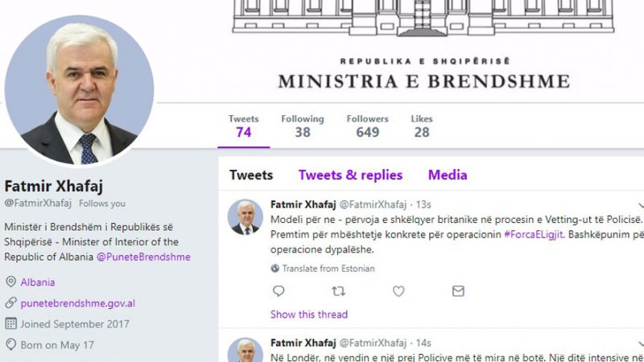The width and height of the screenshot is (644, 362).
Task: Click the location pin icon next to Albania
Action: [x=10, y=282]
